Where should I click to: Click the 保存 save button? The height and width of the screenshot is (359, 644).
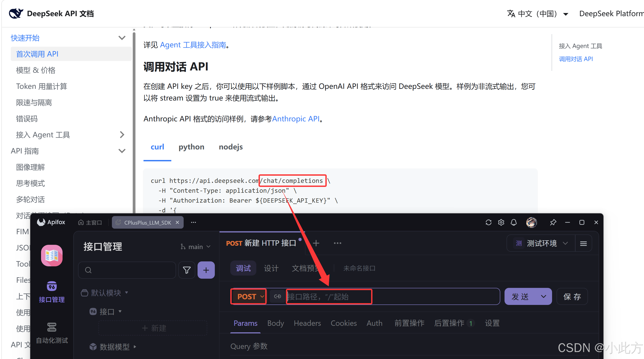(572, 296)
